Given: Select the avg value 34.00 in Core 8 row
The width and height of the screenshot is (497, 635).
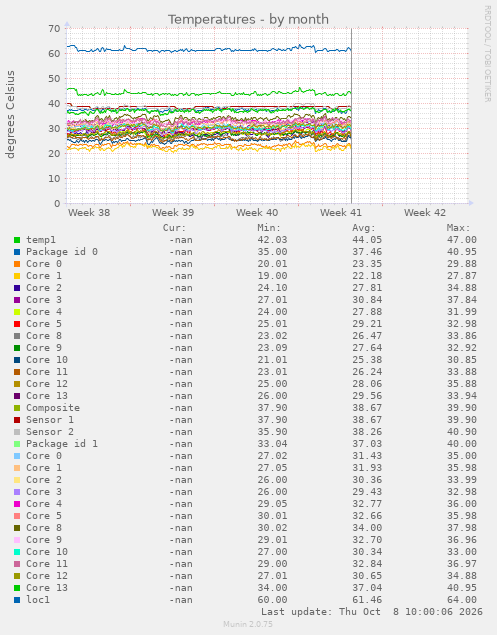Looking at the screenshot, I should (367, 528).
